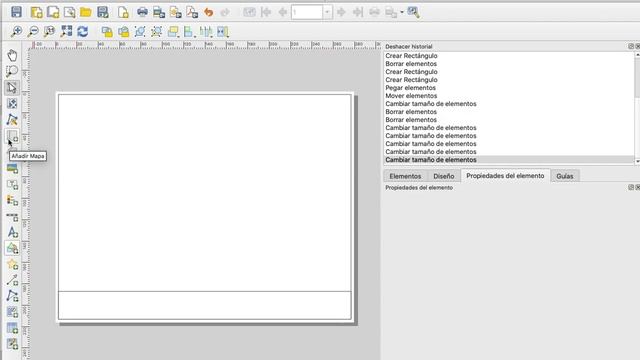
Task: Click the Añadir Mapa tool
Action: [12, 136]
